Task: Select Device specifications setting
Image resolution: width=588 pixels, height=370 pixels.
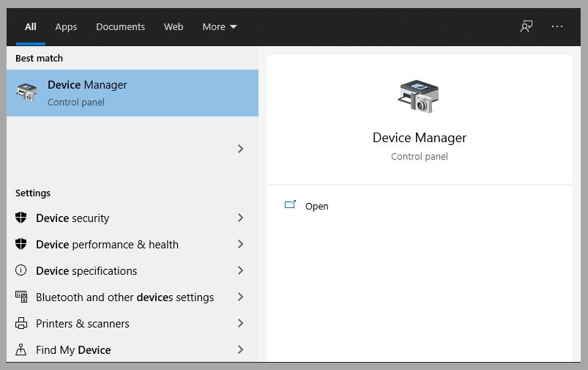Action: click(133, 270)
